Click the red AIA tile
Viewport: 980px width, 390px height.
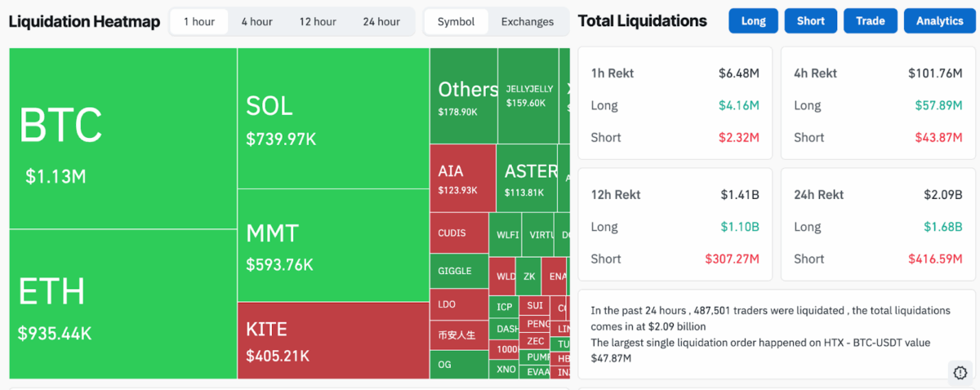tap(462, 178)
